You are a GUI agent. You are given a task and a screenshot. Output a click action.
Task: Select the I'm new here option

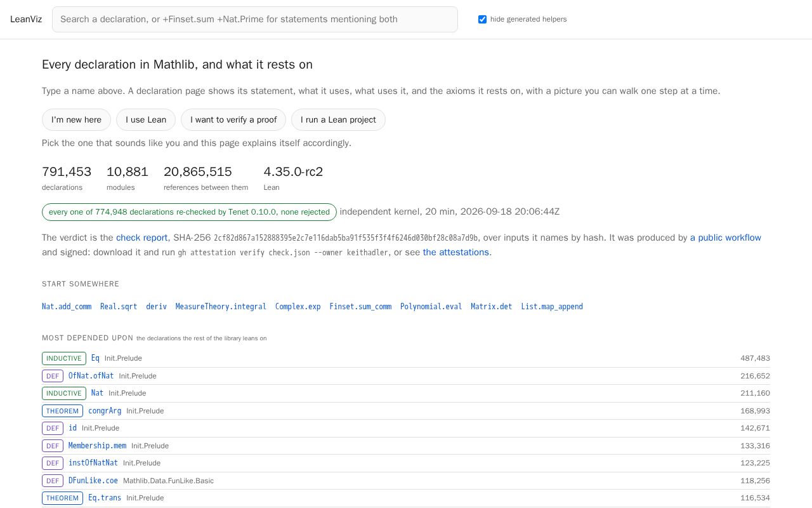(76, 119)
